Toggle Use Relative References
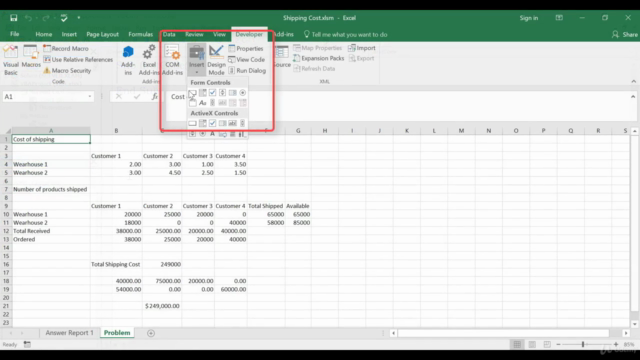The image size is (640, 360). [x=78, y=60]
